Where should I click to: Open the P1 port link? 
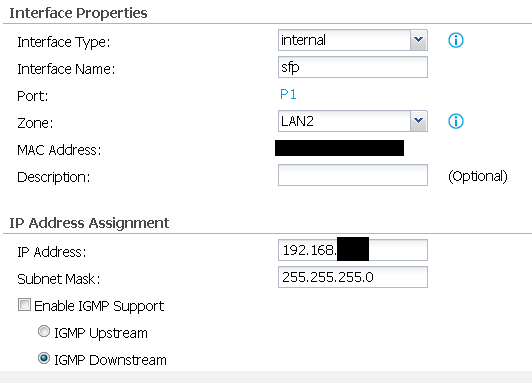(288, 94)
